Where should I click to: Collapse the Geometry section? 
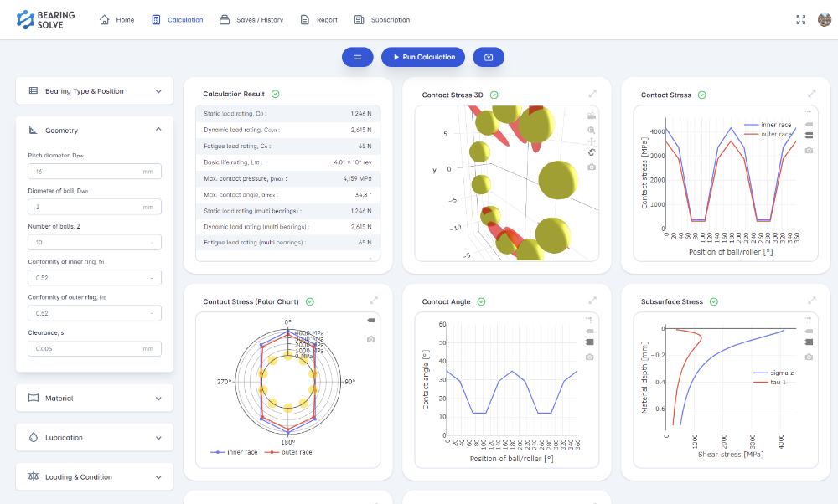tap(95, 131)
